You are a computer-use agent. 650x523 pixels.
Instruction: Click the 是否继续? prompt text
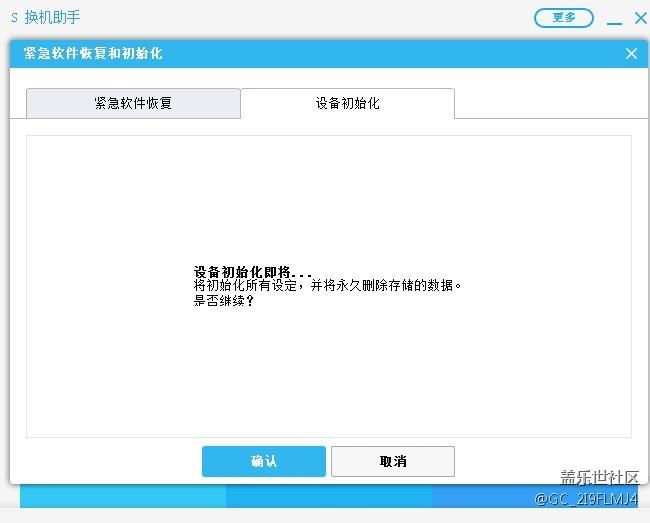pyautogui.click(x=223, y=300)
